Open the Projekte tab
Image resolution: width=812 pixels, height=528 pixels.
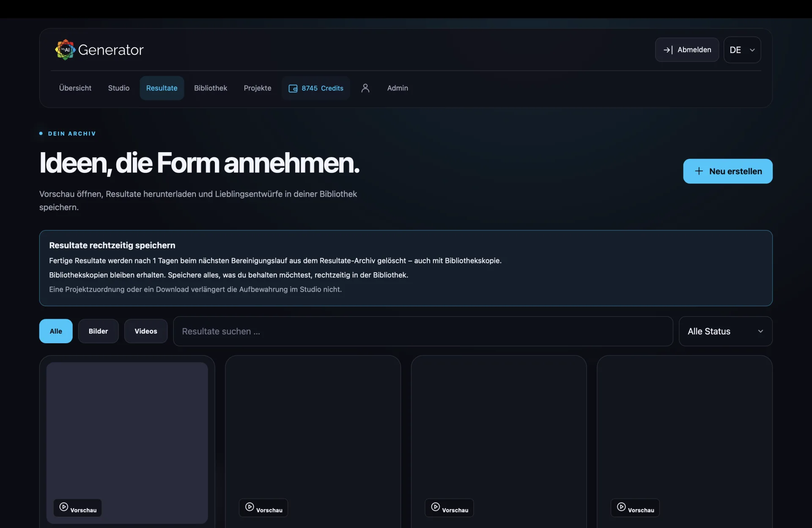click(x=258, y=88)
